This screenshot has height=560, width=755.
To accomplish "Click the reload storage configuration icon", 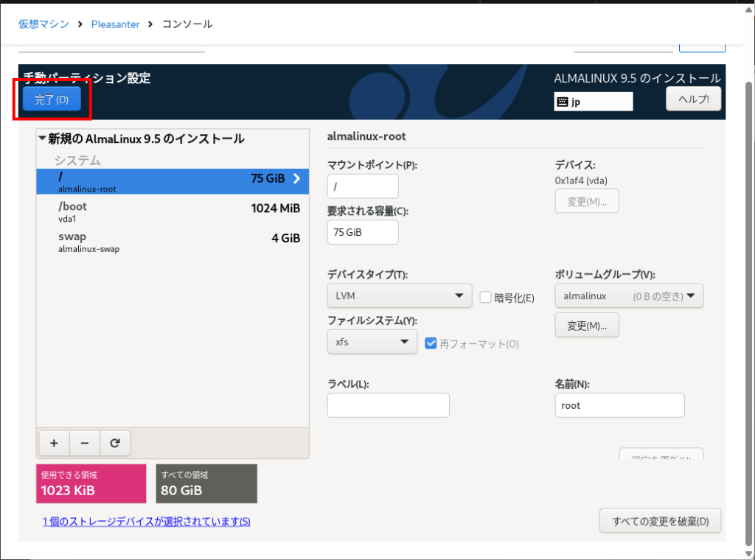I will point(115,443).
